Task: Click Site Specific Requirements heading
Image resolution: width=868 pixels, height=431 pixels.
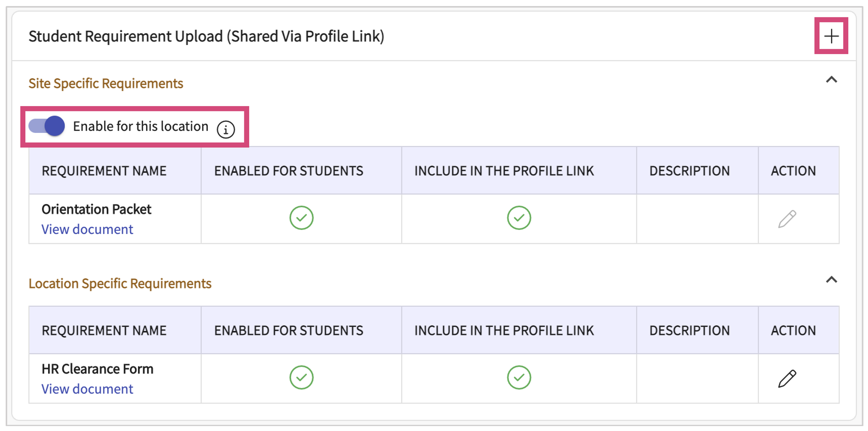Action: 106,83
